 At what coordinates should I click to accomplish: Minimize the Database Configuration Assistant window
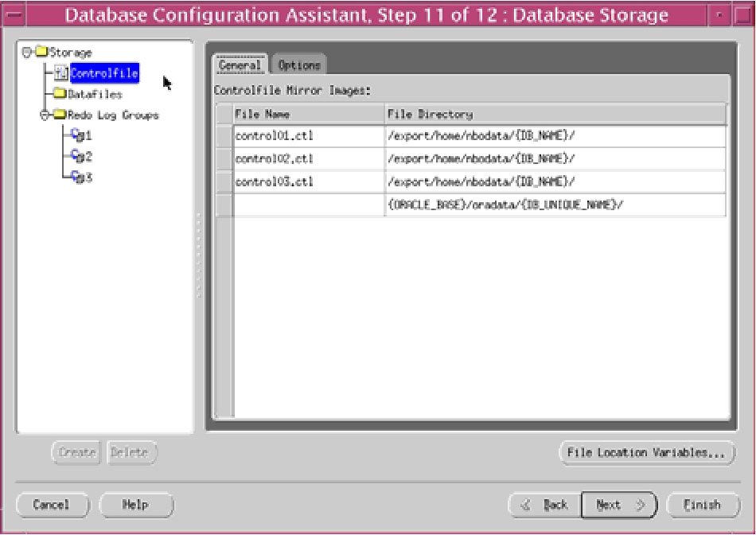[x=719, y=15]
